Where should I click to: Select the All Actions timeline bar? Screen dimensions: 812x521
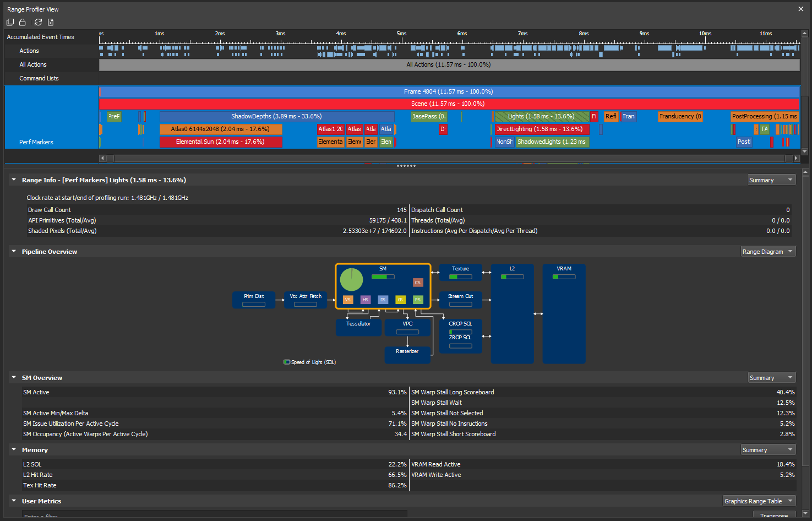pos(449,64)
